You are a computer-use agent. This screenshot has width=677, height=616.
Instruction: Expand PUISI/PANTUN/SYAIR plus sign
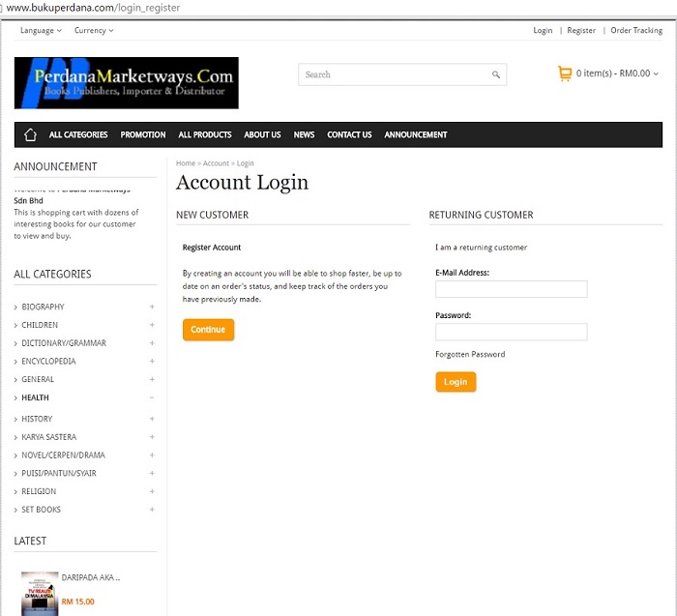tap(152, 473)
